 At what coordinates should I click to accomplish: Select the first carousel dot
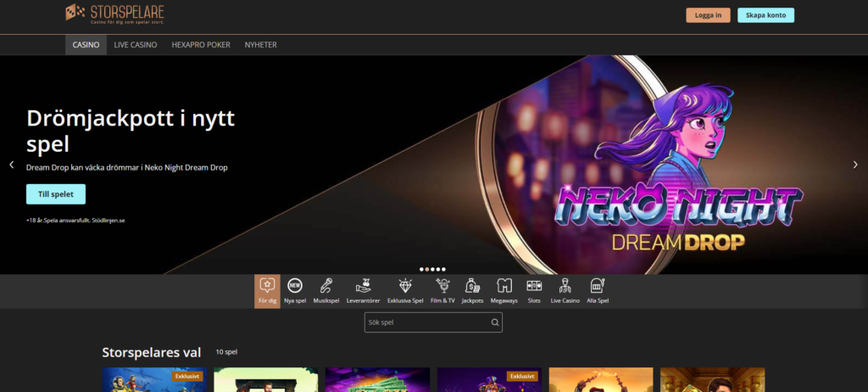[421, 270]
